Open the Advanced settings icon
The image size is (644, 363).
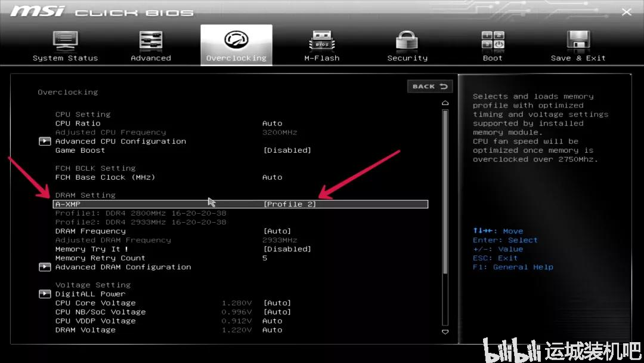pos(151,40)
